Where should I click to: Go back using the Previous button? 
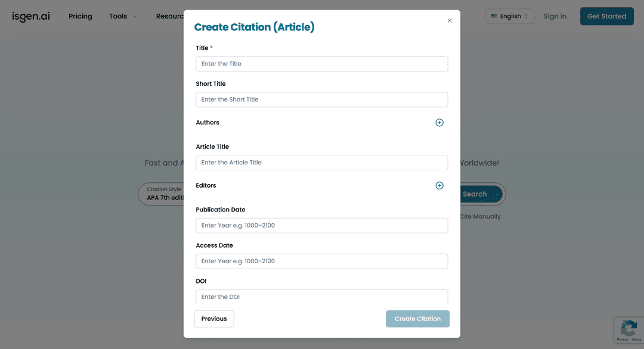pyautogui.click(x=213, y=319)
